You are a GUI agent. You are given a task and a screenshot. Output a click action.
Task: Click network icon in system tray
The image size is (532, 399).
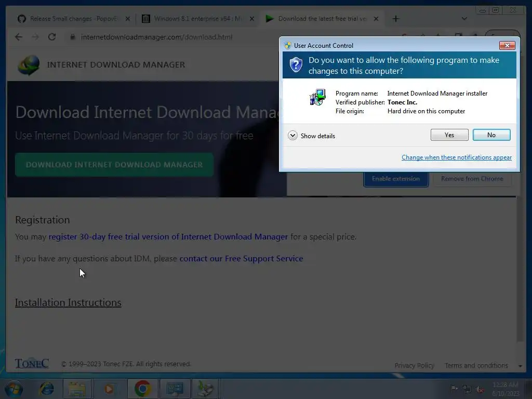coord(467,389)
